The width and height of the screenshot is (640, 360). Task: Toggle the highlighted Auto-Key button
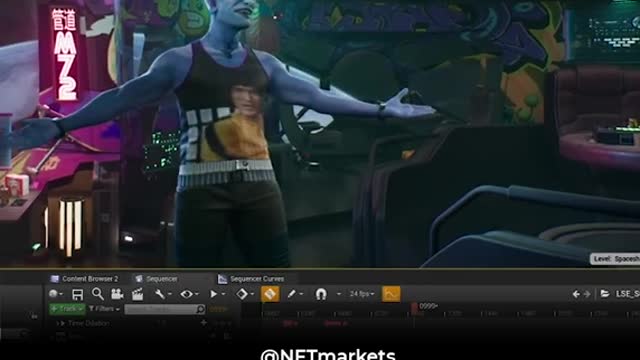pos(270,294)
